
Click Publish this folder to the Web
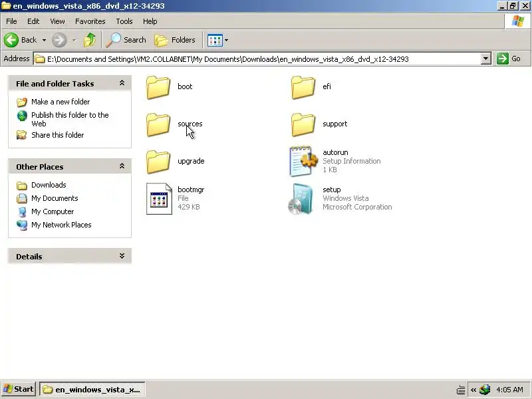(70, 119)
